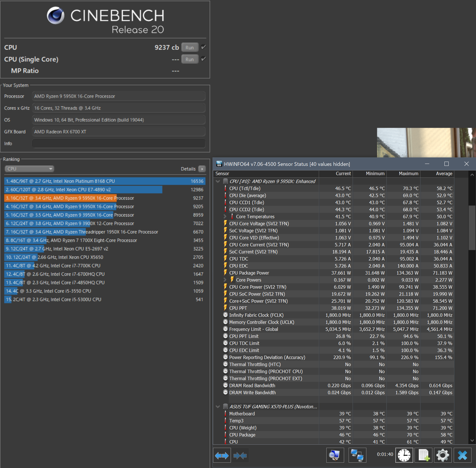This screenshot has height=468, width=476.
Task: Select ranking entry Ryzen Threadripper 1950X
Action: pyautogui.click(x=105, y=232)
